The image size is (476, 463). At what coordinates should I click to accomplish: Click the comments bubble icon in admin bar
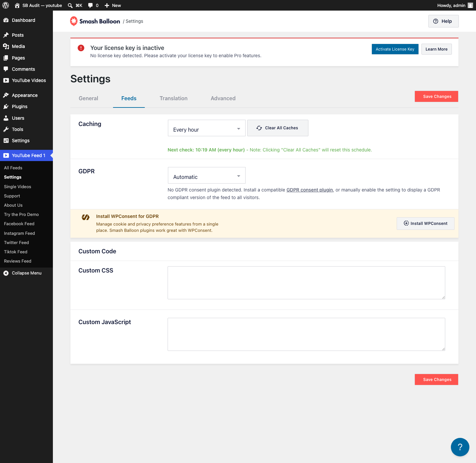(x=91, y=5)
